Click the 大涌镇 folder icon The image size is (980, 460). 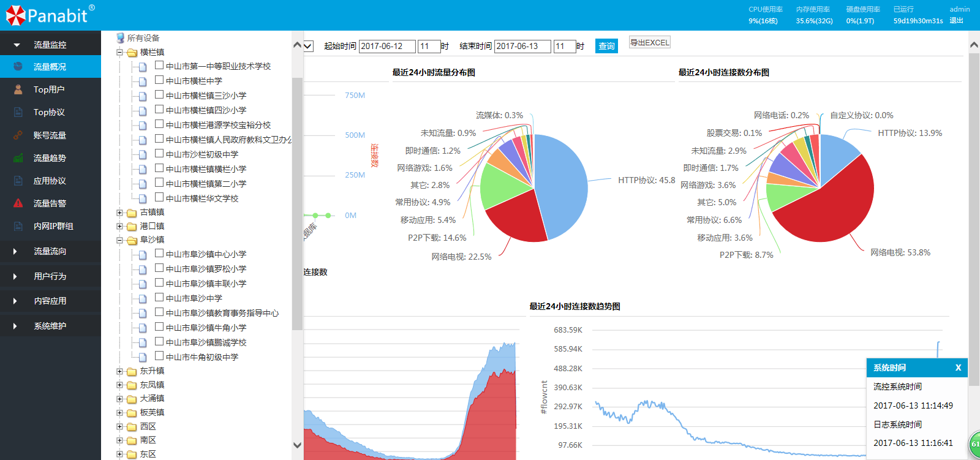click(x=132, y=399)
